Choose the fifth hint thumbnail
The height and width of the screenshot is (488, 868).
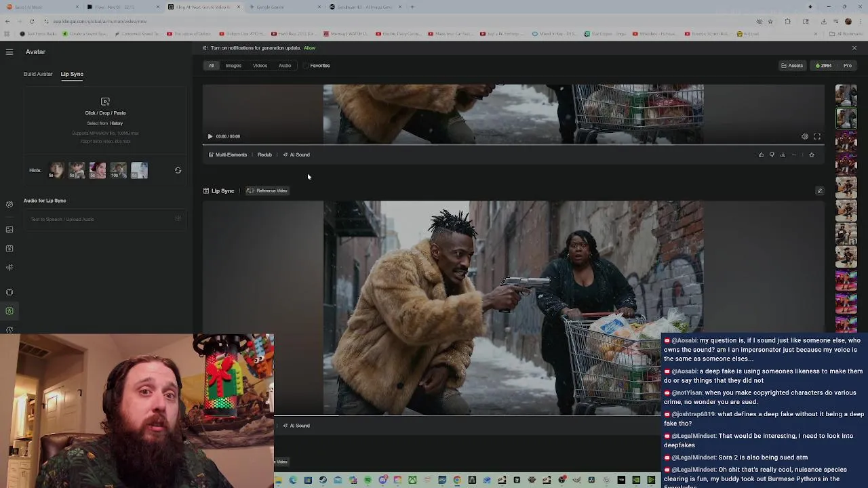pyautogui.click(x=139, y=170)
